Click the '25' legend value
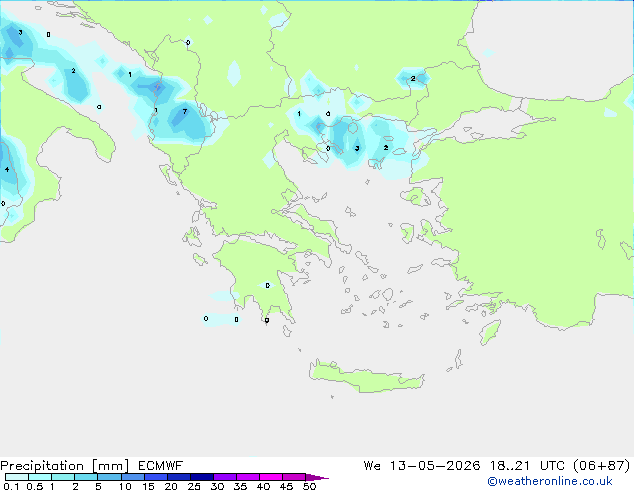 [194, 486]
